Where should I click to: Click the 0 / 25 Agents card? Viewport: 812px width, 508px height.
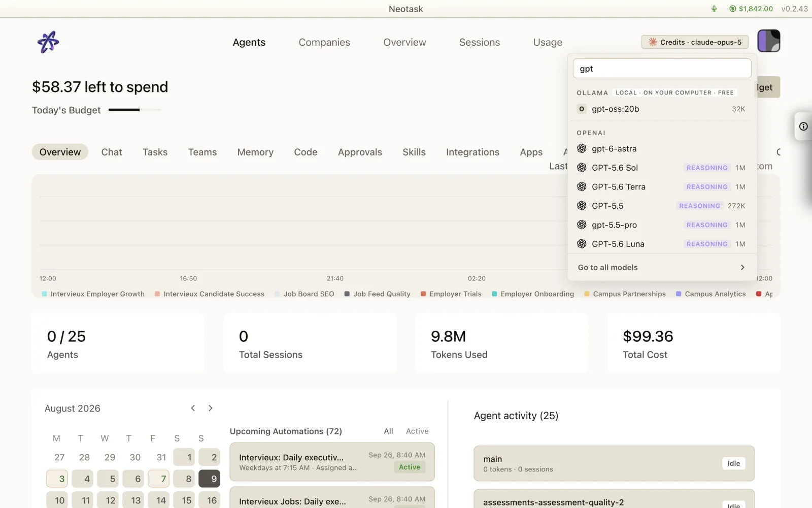[118, 343]
